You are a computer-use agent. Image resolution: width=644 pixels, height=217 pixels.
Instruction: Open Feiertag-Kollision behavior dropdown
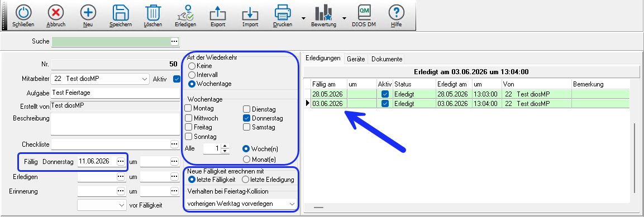point(292,204)
